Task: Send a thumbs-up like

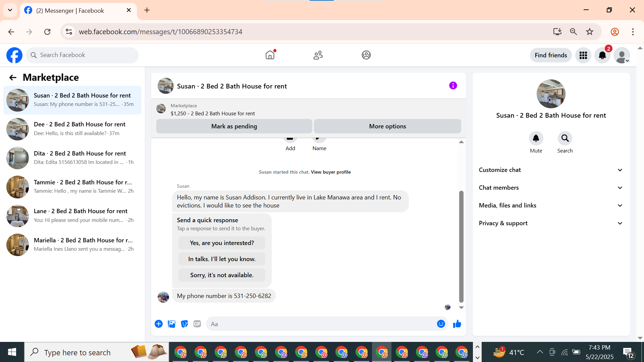Action: pos(457,324)
